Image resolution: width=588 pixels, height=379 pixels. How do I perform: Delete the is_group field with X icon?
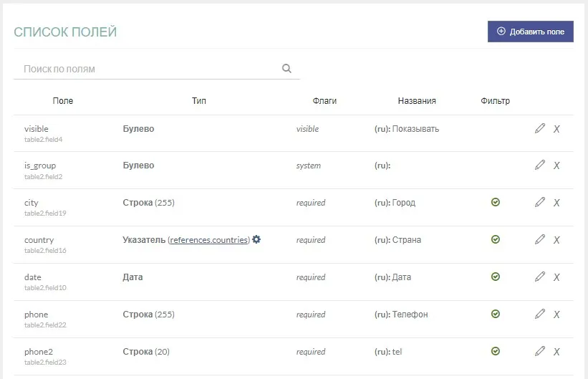click(556, 165)
